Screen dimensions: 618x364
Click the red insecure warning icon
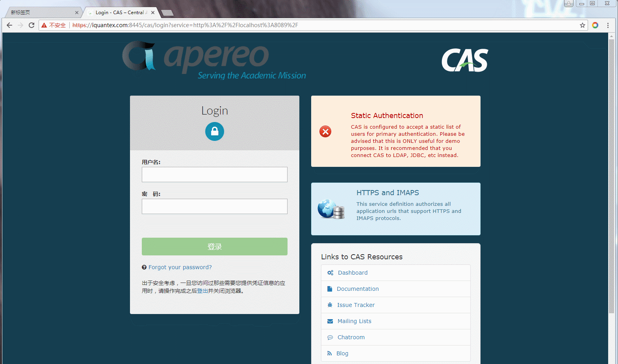[x=44, y=25]
